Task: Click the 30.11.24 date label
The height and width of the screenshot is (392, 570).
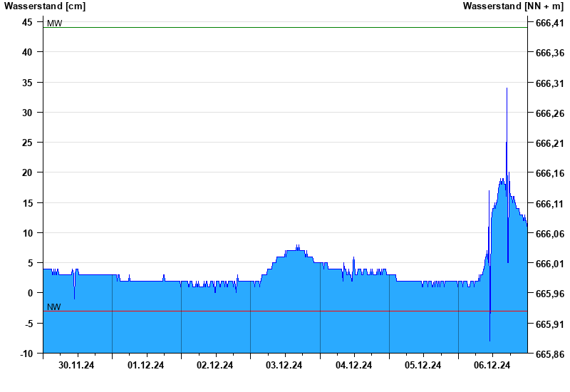Action: pyautogui.click(x=76, y=365)
